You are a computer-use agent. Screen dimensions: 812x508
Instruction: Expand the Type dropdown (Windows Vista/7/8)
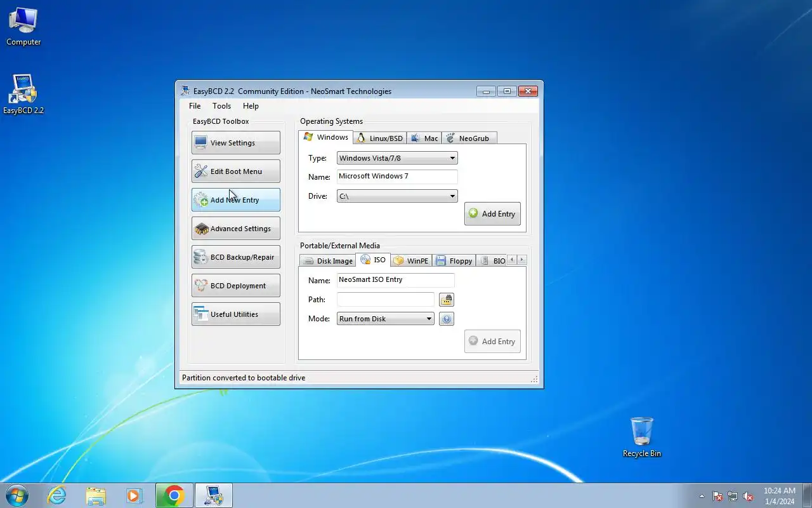(x=397, y=157)
